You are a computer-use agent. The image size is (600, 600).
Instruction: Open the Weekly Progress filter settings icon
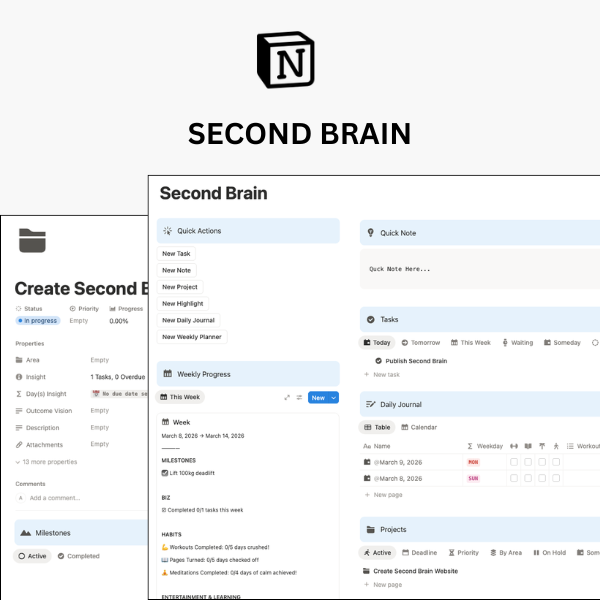coord(299,398)
